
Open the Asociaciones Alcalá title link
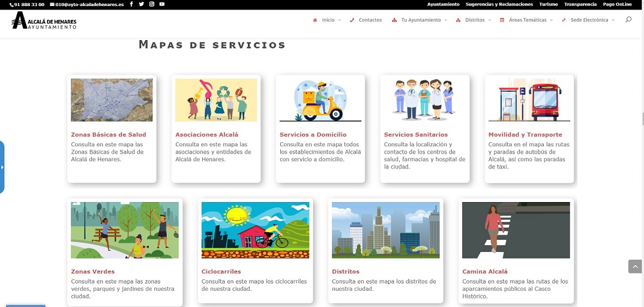pyautogui.click(x=206, y=135)
